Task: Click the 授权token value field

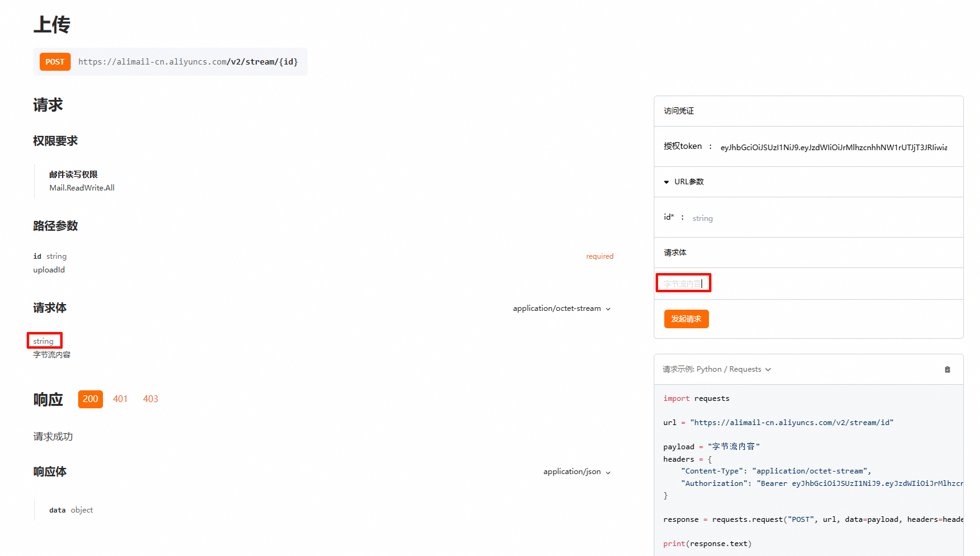Action: coord(833,147)
